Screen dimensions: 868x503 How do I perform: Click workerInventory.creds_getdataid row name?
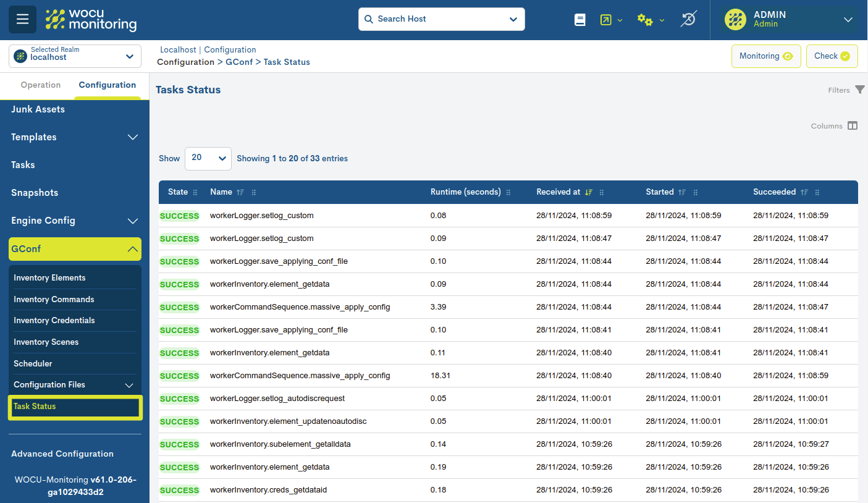coord(268,490)
